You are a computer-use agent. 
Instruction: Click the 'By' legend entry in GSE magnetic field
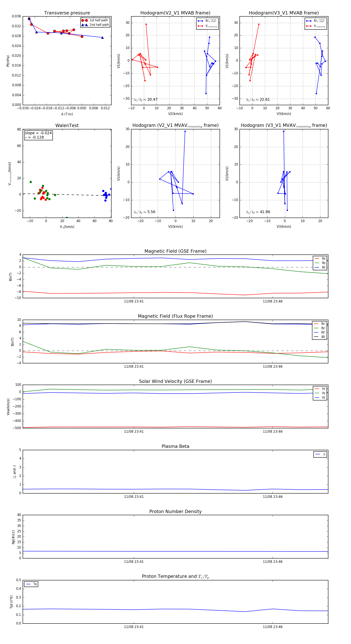pyautogui.click(x=320, y=263)
